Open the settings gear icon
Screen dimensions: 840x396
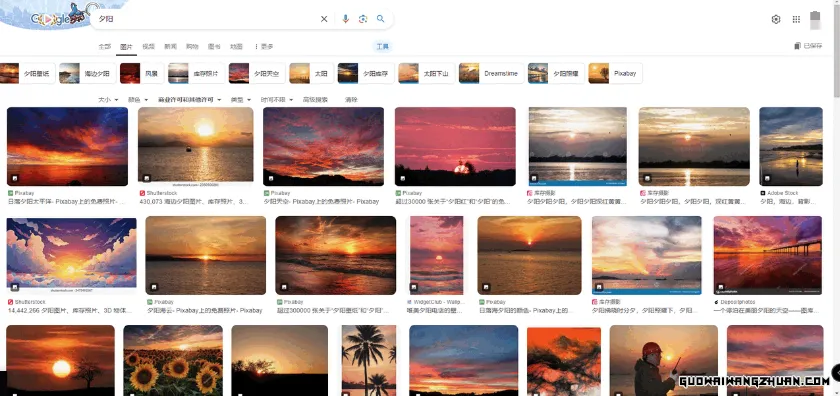[x=776, y=19]
